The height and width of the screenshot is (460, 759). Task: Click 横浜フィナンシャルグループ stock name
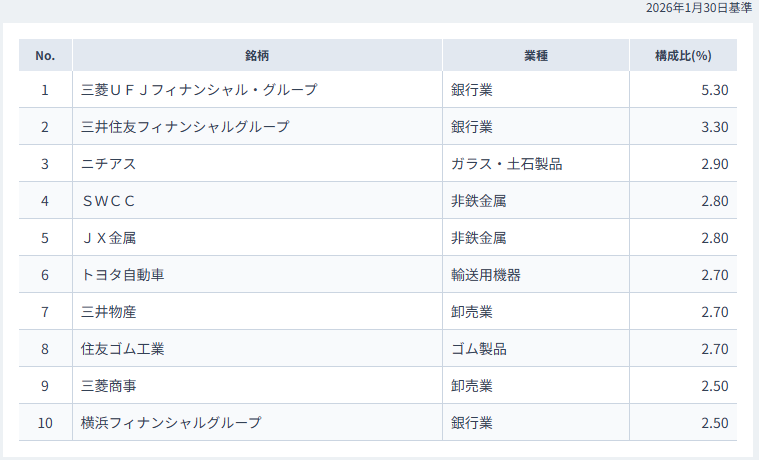point(171,423)
